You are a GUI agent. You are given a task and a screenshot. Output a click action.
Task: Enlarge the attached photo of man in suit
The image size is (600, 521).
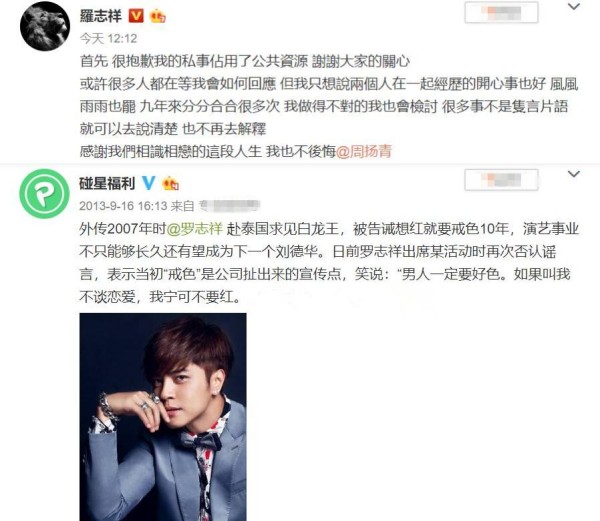pyautogui.click(x=163, y=417)
